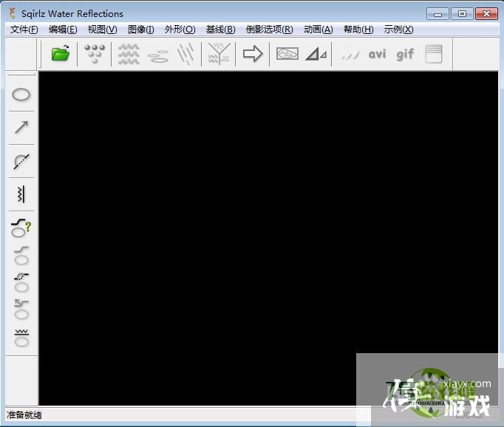Click the dotted curve-over-ellipse icon
504x427 pixels.
pos(21,282)
